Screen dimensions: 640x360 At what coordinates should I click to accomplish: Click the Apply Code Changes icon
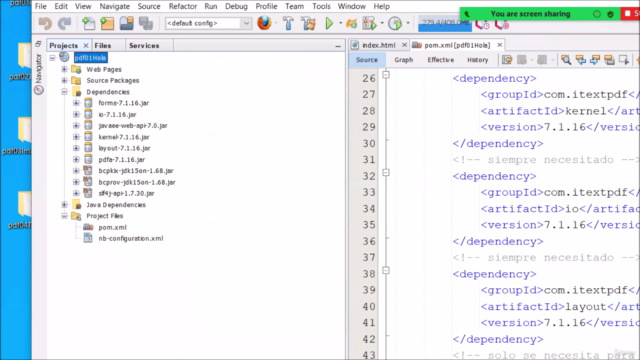(x=351, y=24)
